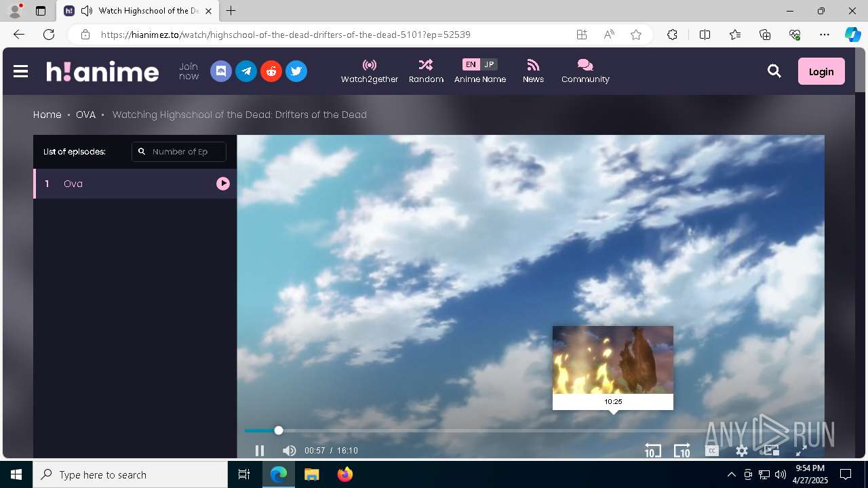868x488 pixels.
Task: Select the Watch Highschool of the Dead tab
Action: (138, 11)
